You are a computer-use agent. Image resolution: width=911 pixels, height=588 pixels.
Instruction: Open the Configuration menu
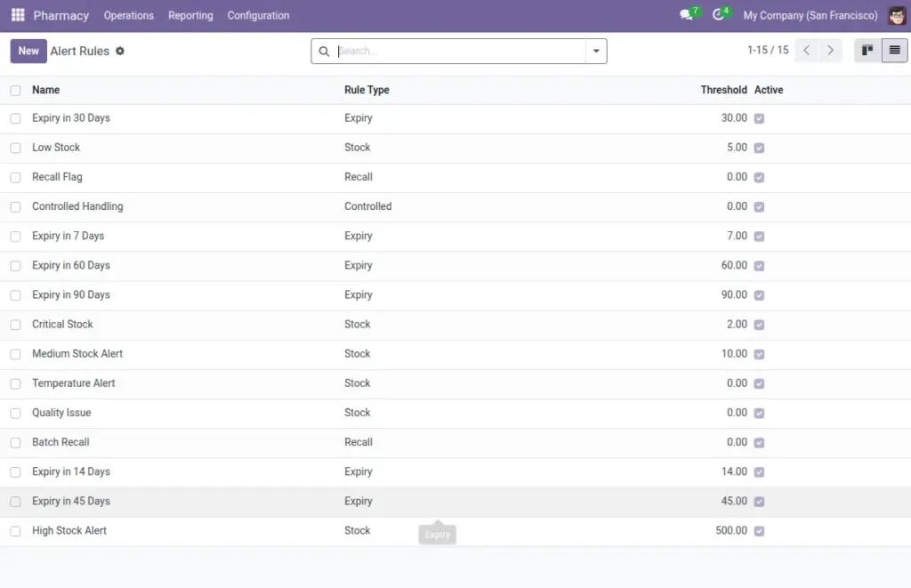tap(259, 16)
